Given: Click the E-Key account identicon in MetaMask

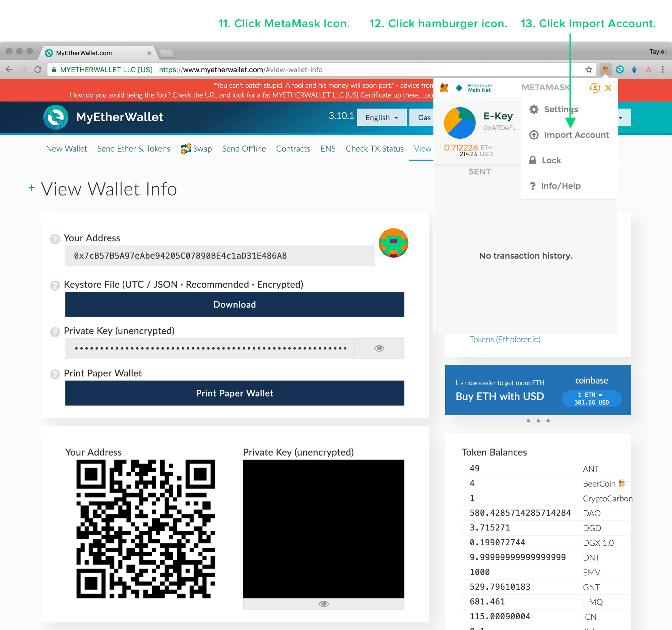Looking at the screenshot, I should click(x=460, y=123).
